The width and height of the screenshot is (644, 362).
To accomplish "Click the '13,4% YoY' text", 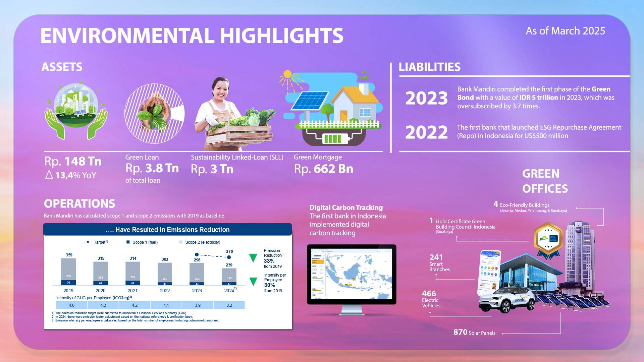I will click(76, 175).
